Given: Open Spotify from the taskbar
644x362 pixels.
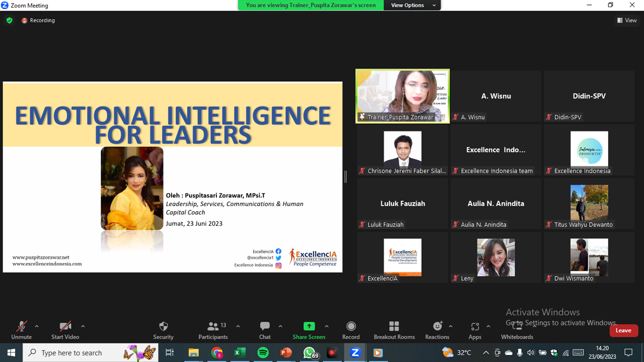Looking at the screenshot, I should click(263, 352).
